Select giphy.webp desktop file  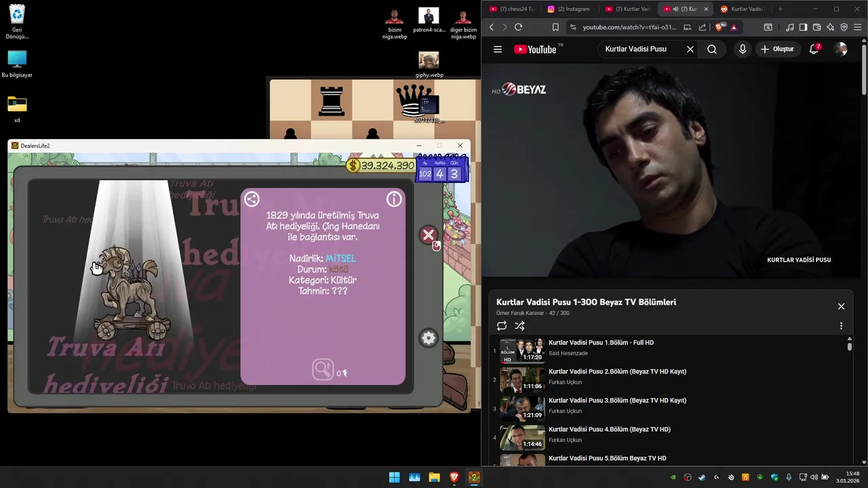tap(429, 65)
